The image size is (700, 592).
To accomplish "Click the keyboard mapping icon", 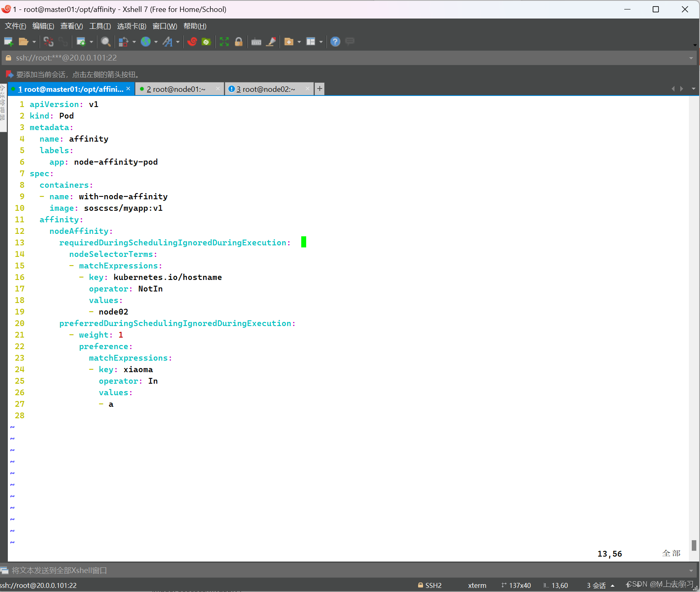I will pyautogui.click(x=256, y=42).
